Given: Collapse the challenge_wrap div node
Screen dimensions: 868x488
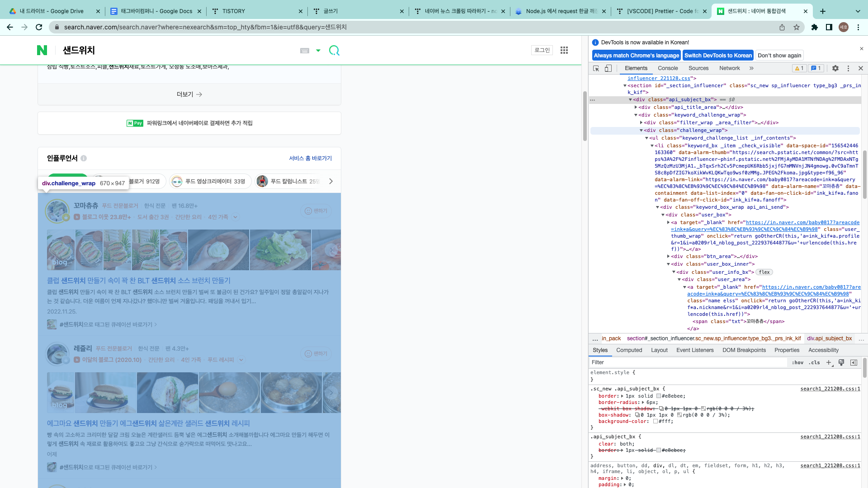Looking at the screenshot, I should point(641,131).
